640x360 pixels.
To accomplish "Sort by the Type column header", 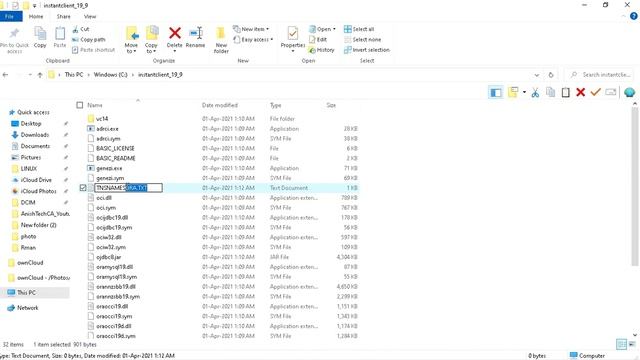I will (276, 105).
